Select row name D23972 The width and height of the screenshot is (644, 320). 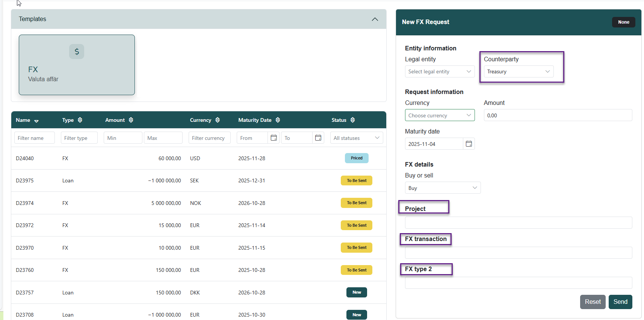point(25,225)
